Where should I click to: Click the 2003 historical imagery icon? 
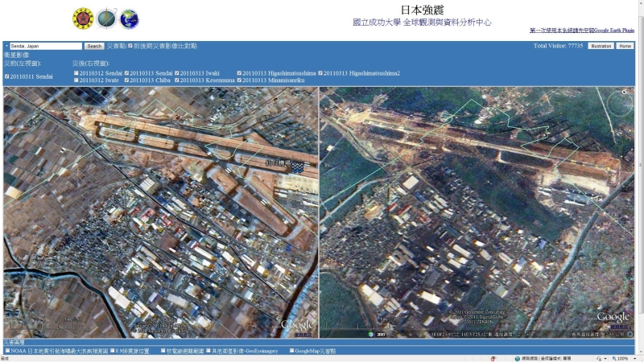381,335
